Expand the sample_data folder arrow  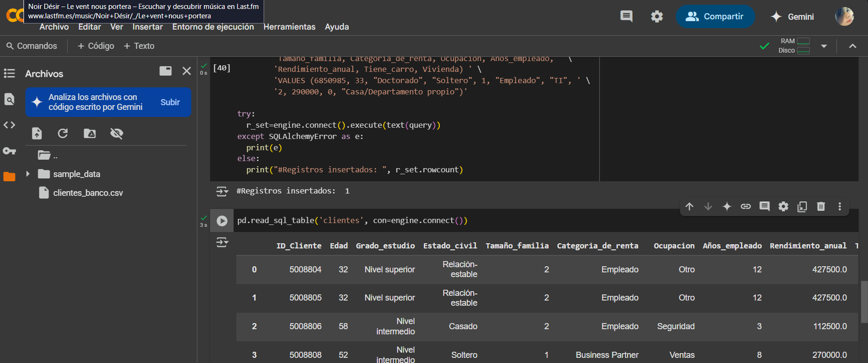point(28,174)
